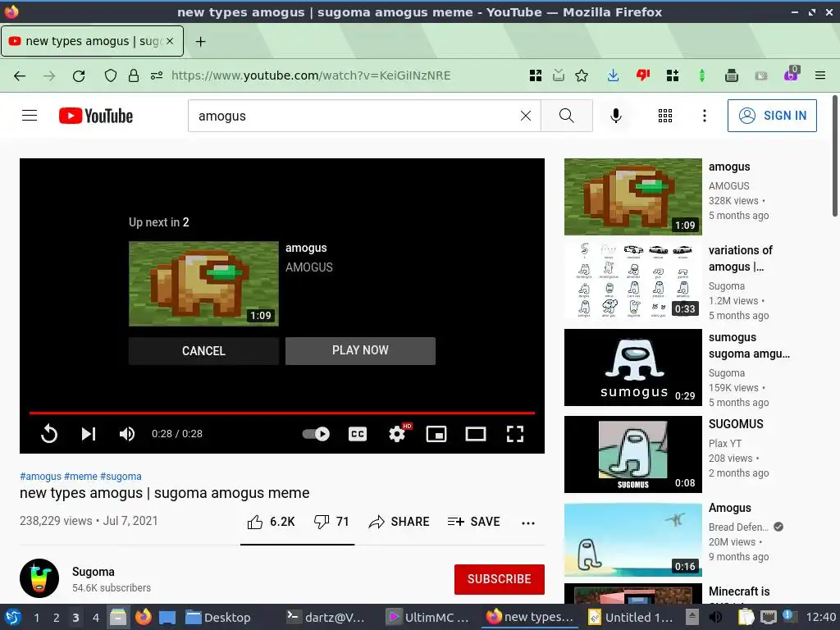Clear the search box with the X
Image resolution: width=840 pixels, height=630 pixels.
[x=526, y=116]
